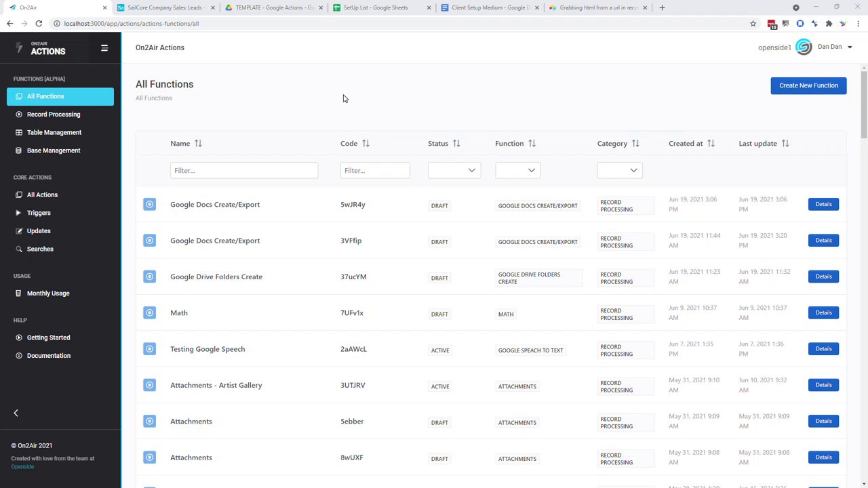Open the Dan Dan user menu

click(834, 47)
